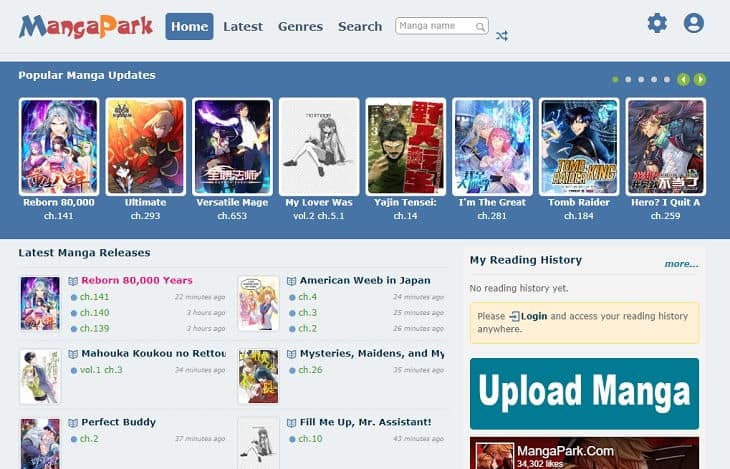
Task: Open Mysteries, Maidens, and My title link
Action: pos(372,353)
